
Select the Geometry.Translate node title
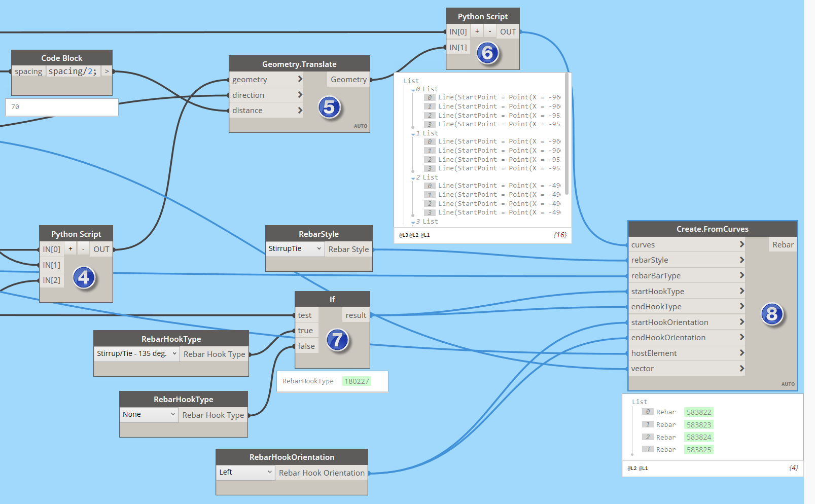pyautogui.click(x=299, y=64)
